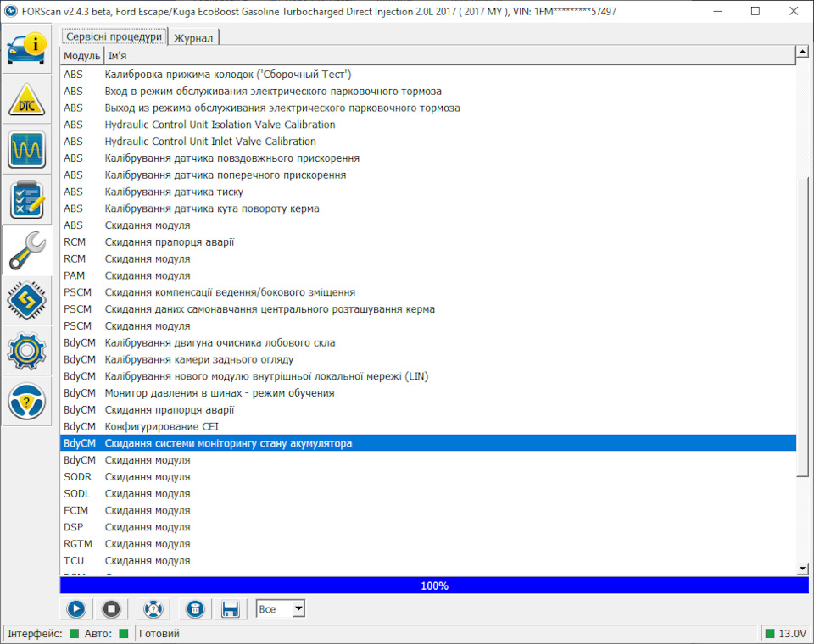Select BdyCM Скидання модуля row

click(x=428, y=460)
